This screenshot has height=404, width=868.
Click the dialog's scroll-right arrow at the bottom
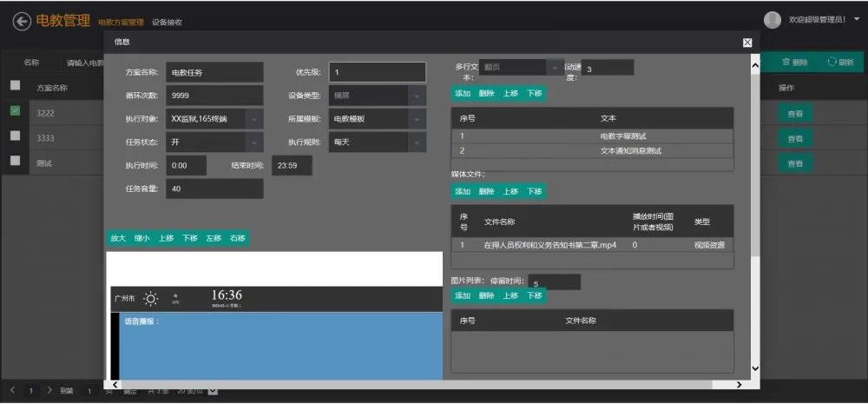click(739, 384)
